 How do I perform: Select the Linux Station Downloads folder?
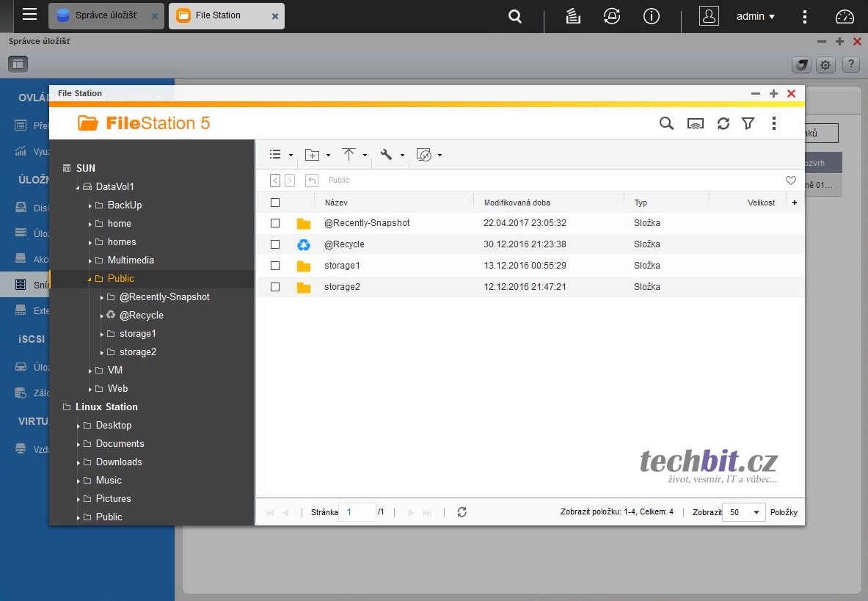click(x=119, y=462)
